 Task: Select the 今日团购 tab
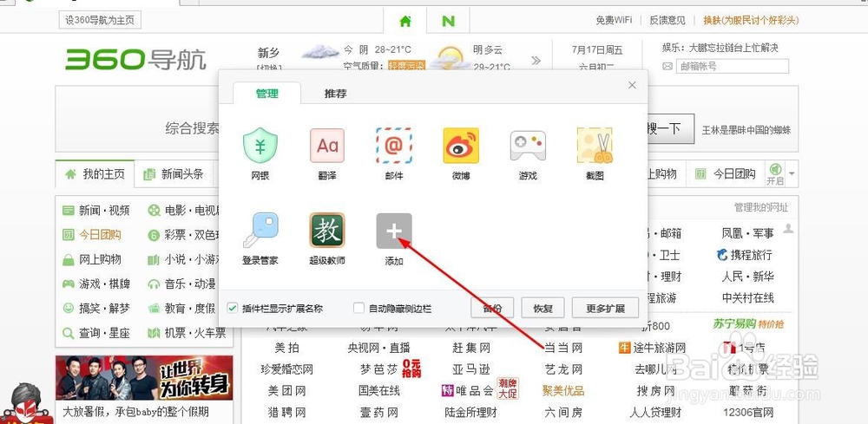pyautogui.click(x=725, y=174)
